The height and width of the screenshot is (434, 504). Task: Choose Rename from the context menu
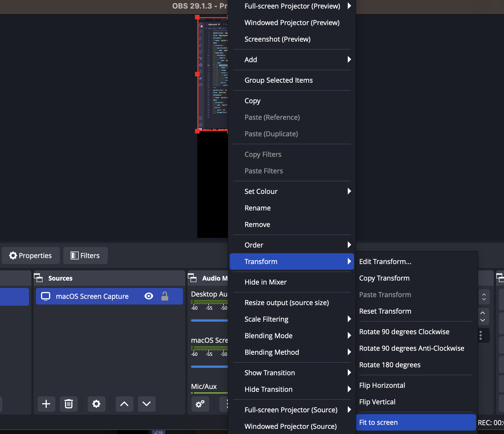[x=292, y=208]
